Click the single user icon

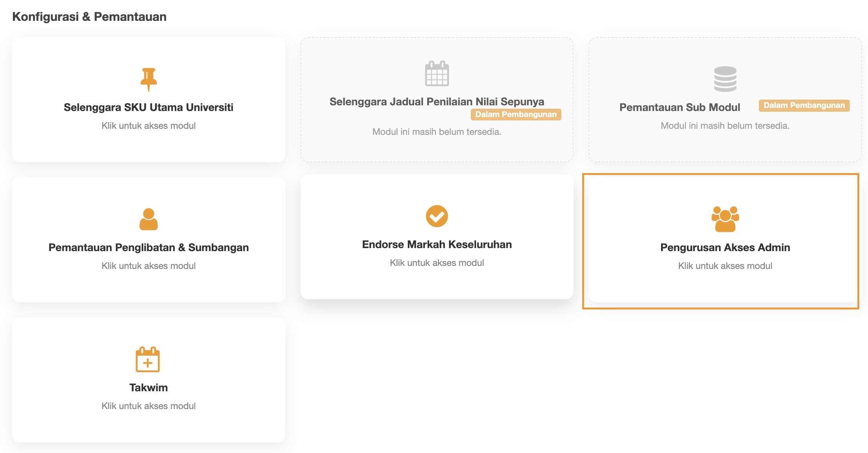[149, 219]
